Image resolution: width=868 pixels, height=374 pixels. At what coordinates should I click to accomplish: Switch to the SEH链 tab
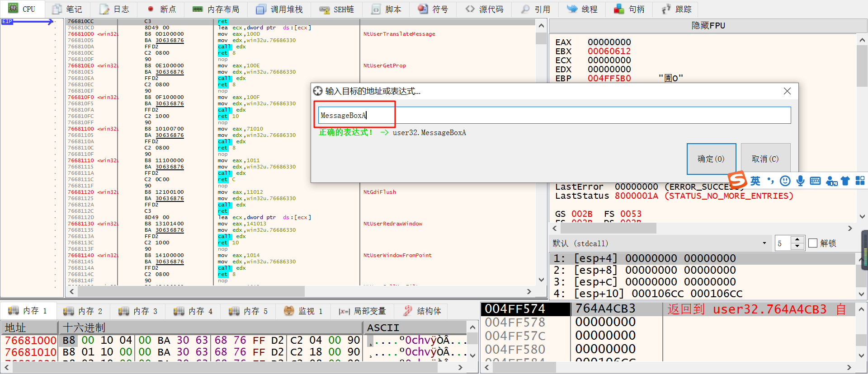(x=336, y=9)
